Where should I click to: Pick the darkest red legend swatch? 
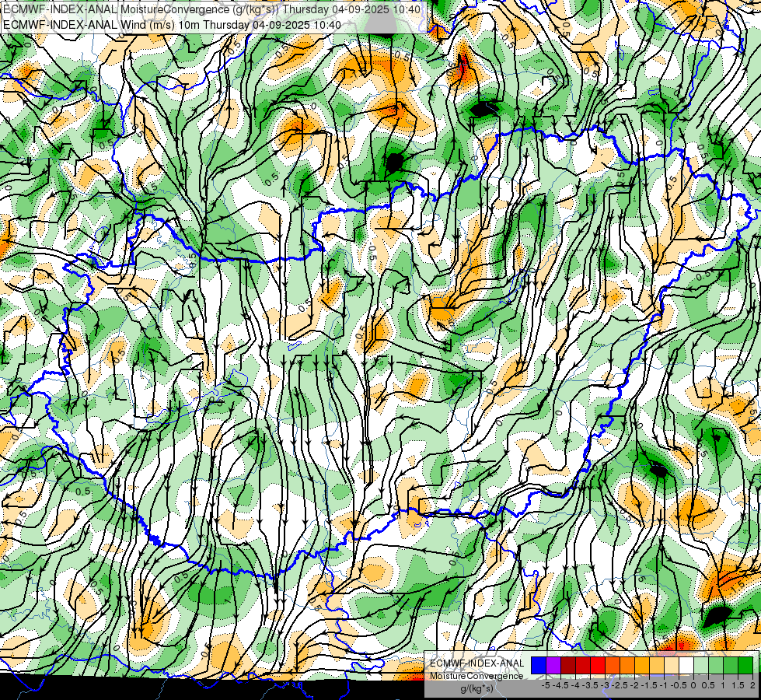(568, 666)
